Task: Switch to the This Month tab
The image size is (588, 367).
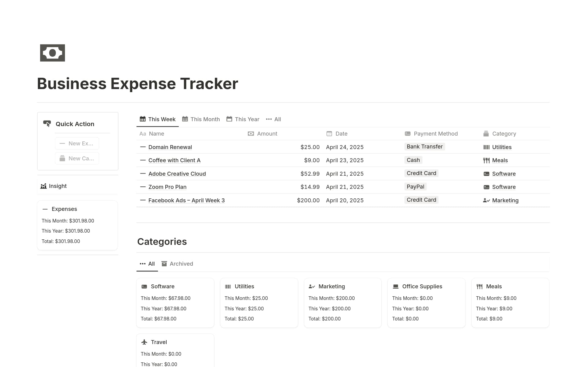Action: pyautogui.click(x=205, y=119)
